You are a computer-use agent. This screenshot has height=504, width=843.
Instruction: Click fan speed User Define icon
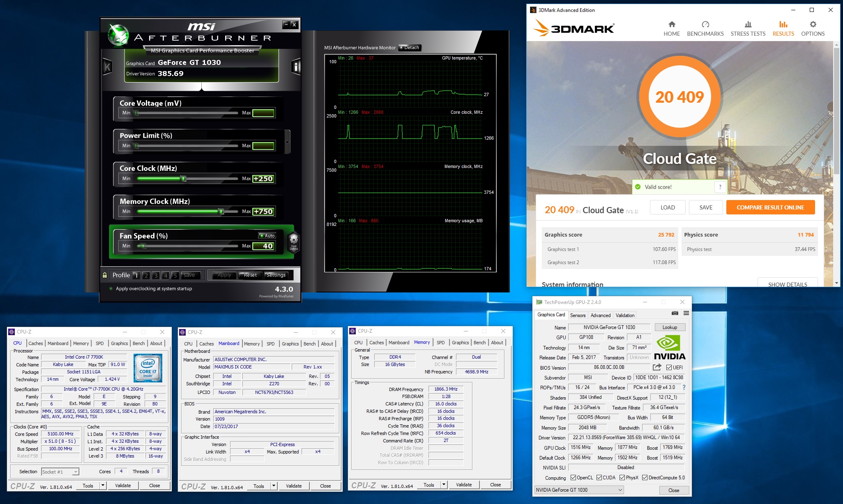click(x=294, y=242)
